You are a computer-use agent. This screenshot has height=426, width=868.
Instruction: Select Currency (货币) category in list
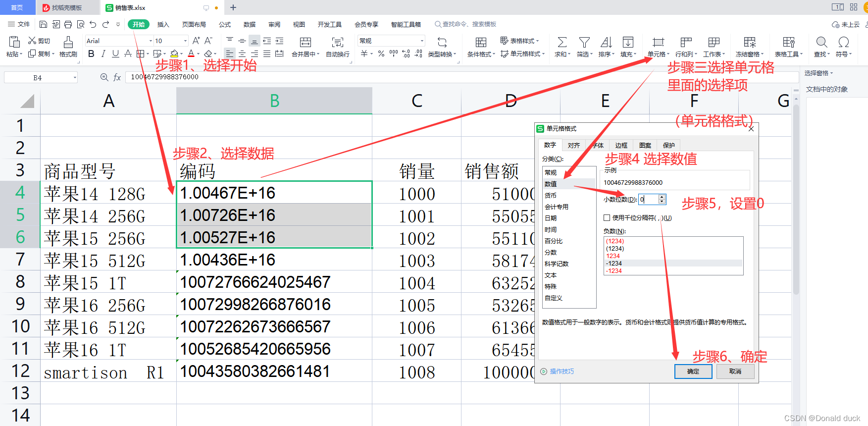pos(569,195)
